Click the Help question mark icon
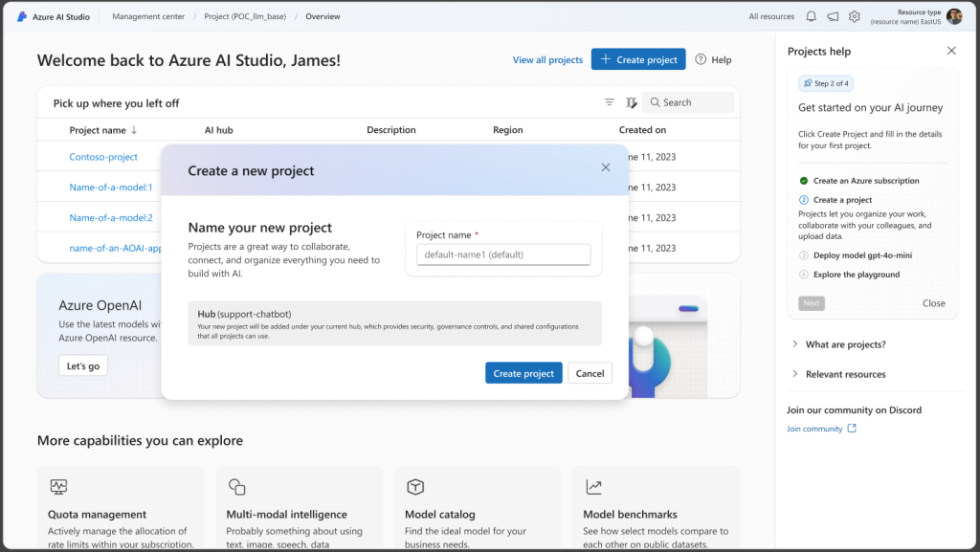 coord(701,59)
